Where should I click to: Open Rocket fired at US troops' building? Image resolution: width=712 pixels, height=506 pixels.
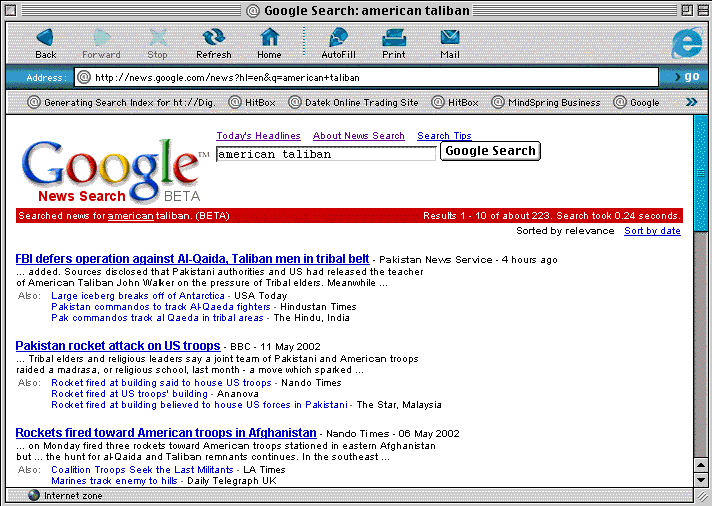pyautogui.click(x=129, y=394)
